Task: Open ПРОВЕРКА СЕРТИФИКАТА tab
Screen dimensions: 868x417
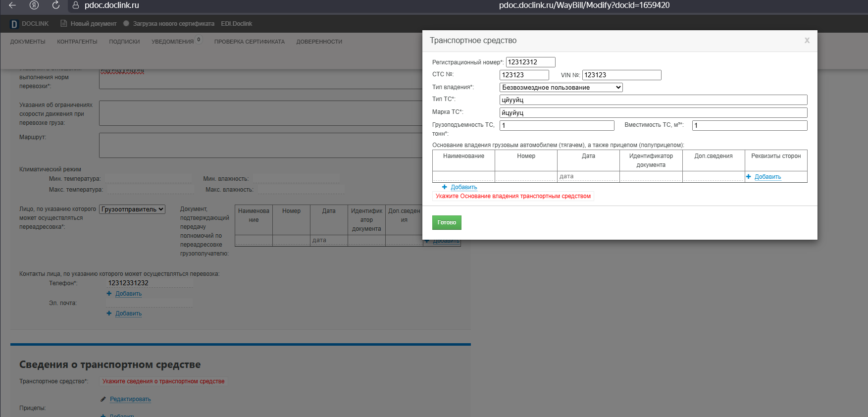Action: click(x=250, y=42)
